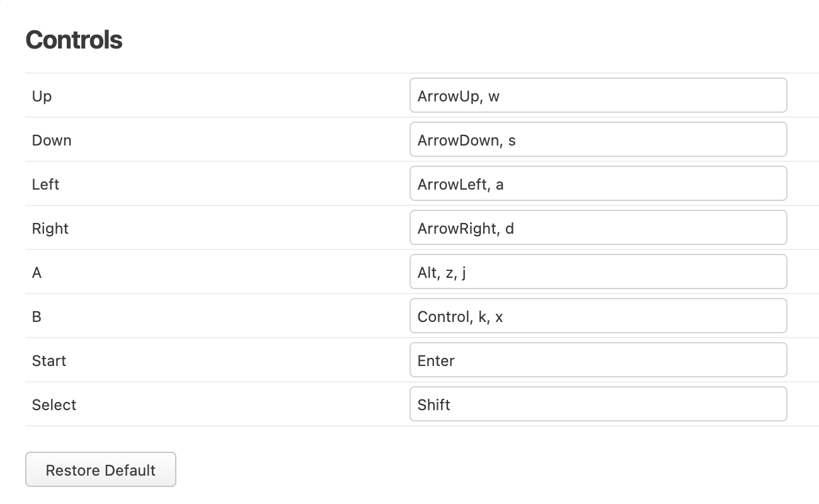819x504 pixels.
Task: Edit the Right key binding input field
Action: [x=598, y=228]
